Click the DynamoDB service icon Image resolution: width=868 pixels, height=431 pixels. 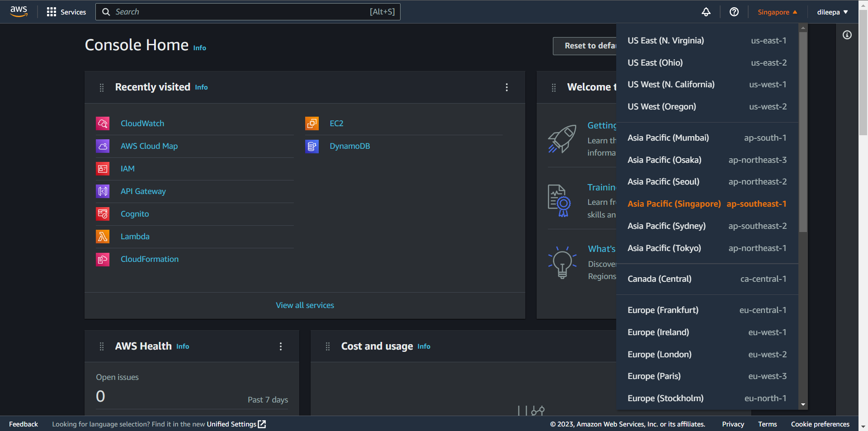coord(312,146)
